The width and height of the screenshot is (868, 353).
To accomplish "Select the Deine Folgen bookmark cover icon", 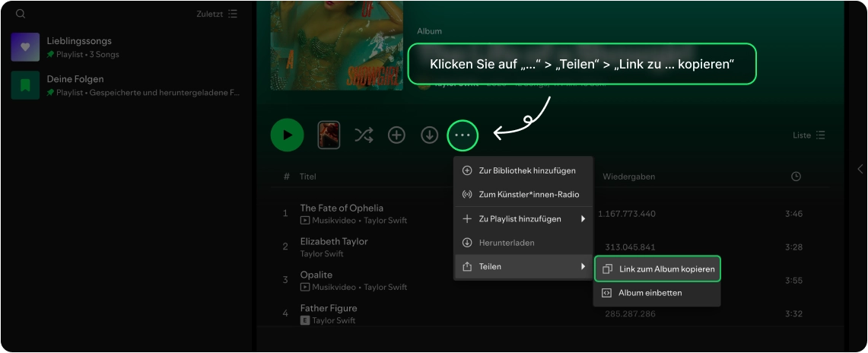I will pyautogui.click(x=25, y=85).
